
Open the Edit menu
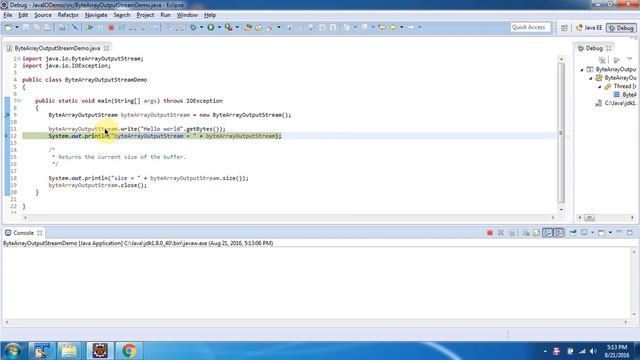tap(23, 15)
